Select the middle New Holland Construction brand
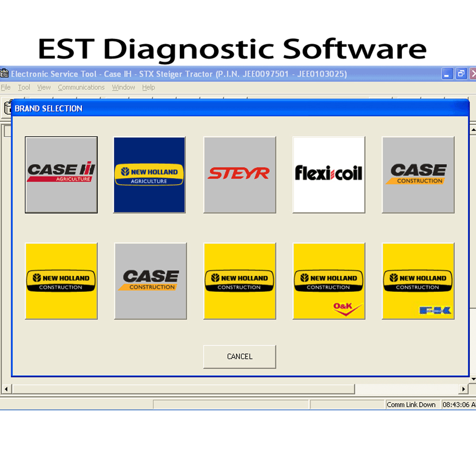 pos(239,280)
